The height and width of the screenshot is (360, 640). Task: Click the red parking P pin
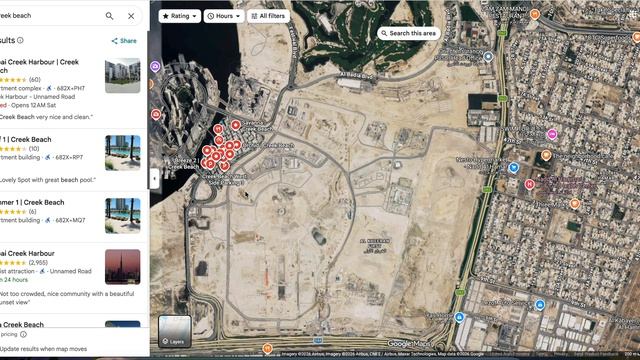pos(210,164)
